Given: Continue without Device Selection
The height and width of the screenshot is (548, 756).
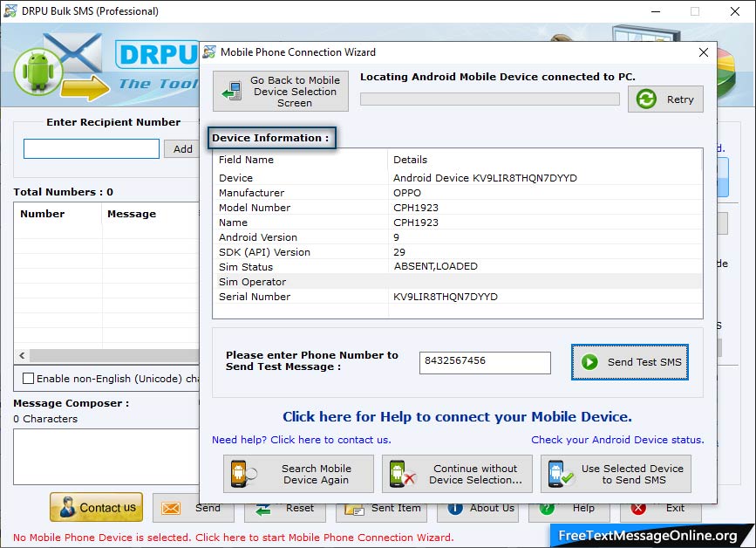Looking at the screenshot, I should point(457,474).
